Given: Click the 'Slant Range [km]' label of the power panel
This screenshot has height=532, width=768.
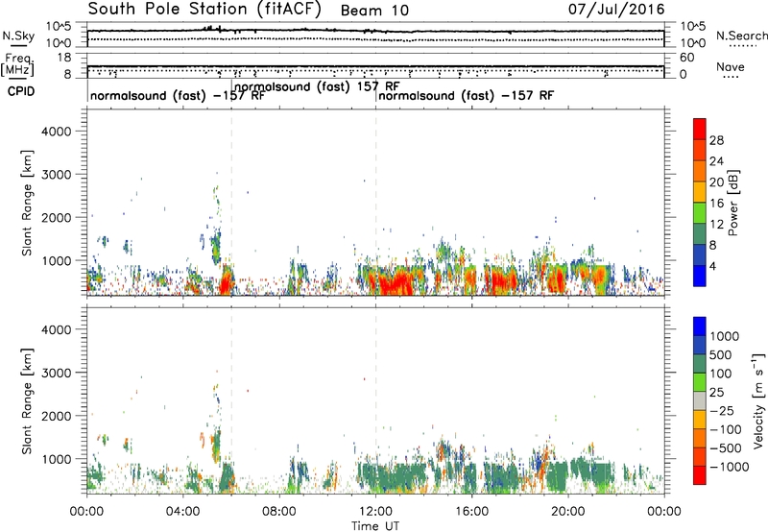Looking at the screenshot, I should pos(27,203).
